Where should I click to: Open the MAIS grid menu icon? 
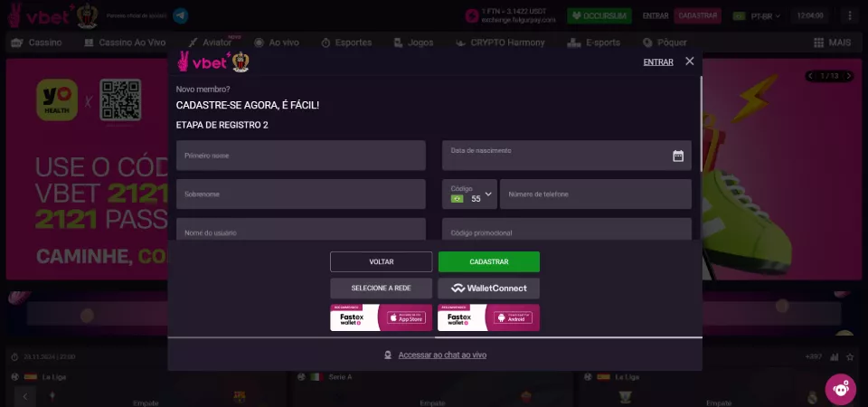point(819,43)
